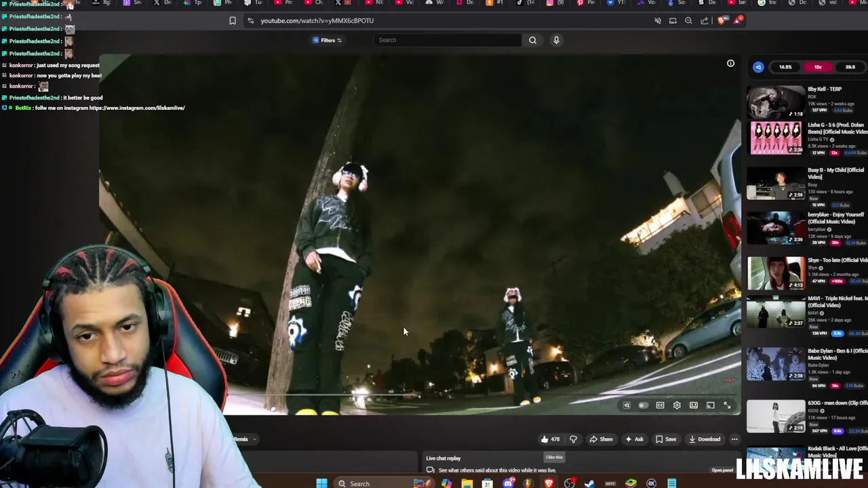
Task: Click the cast to TV icon in player
Action: [x=710, y=405]
